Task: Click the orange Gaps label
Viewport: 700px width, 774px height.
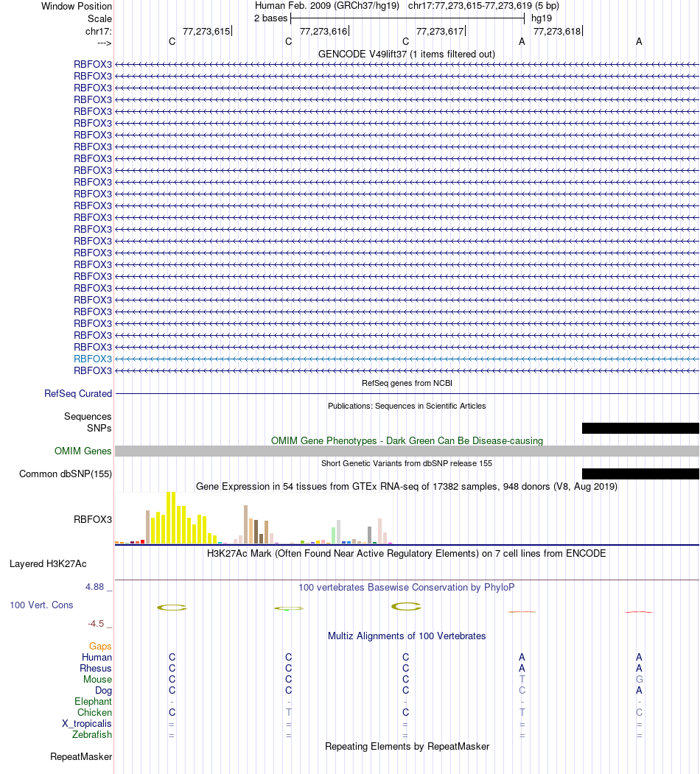Action: pyautogui.click(x=100, y=646)
